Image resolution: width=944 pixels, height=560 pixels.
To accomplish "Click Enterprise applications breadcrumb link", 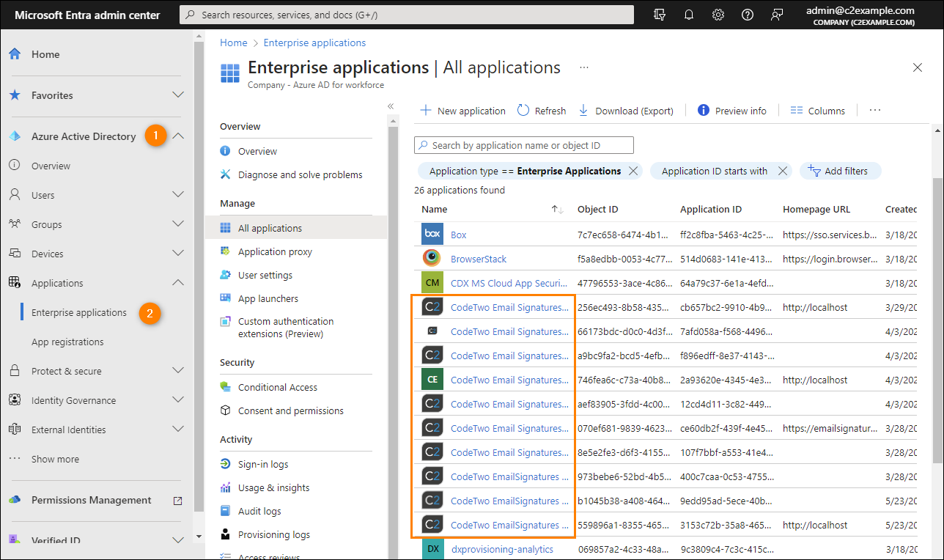I will tap(314, 43).
